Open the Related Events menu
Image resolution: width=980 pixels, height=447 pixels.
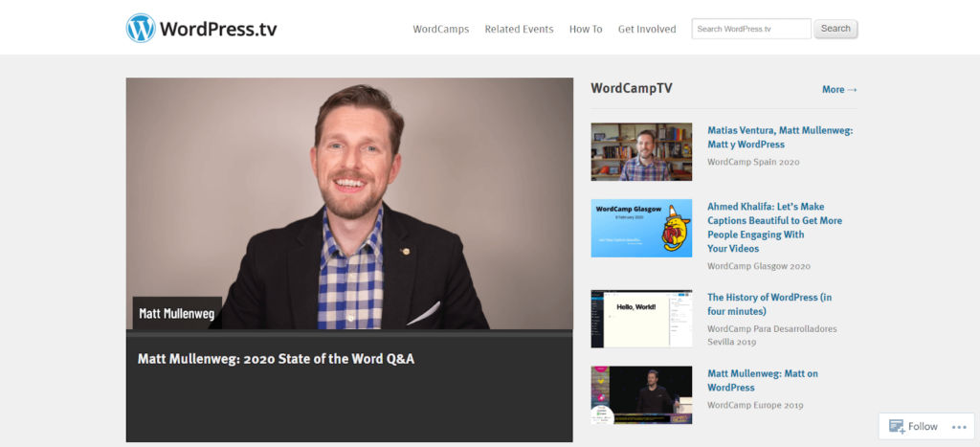click(x=519, y=29)
